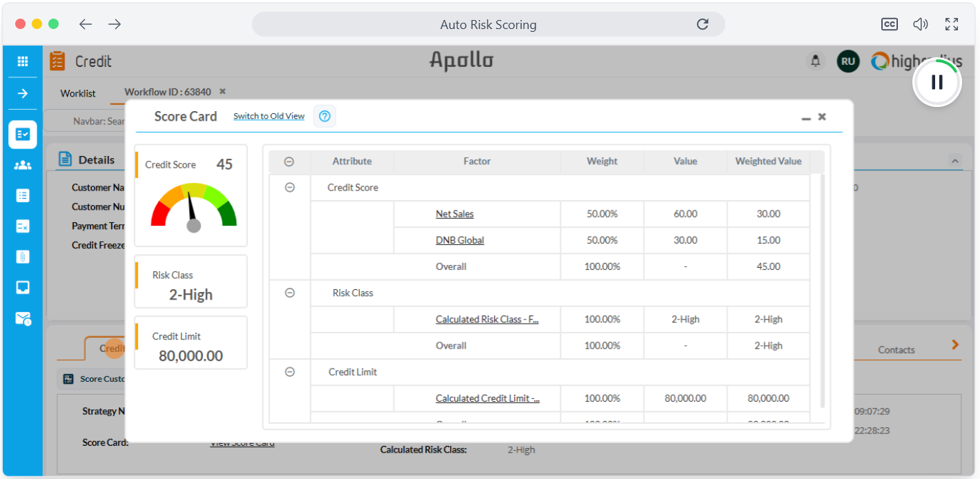Pause the video playback
The image size is (980, 479).
click(x=937, y=82)
